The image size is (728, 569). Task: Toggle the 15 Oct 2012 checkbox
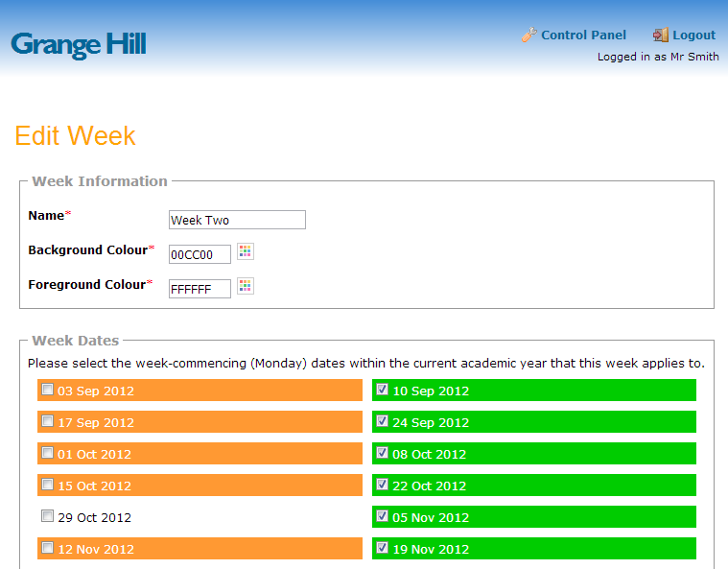[48, 485]
